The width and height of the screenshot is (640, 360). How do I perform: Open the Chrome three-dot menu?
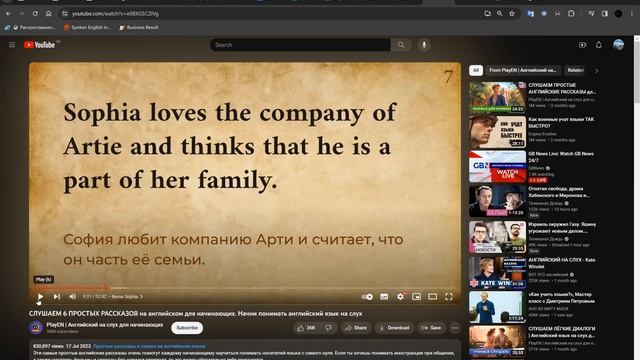tap(632, 13)
